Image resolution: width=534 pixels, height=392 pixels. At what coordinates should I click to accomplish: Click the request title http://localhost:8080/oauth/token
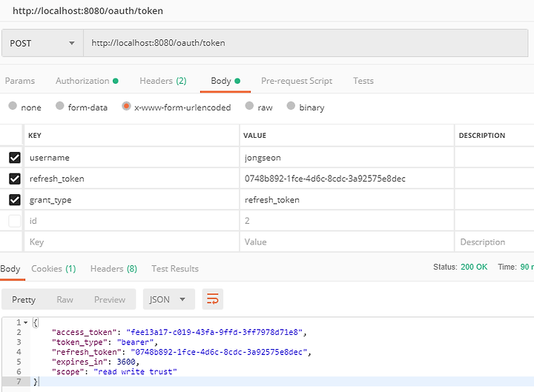coord(88,11)
